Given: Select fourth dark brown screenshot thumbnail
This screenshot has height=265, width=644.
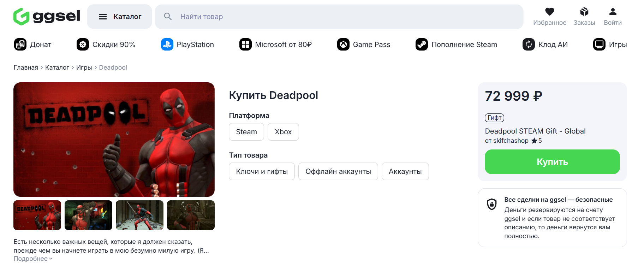Looking at the screenshot, I should point(191,215).
